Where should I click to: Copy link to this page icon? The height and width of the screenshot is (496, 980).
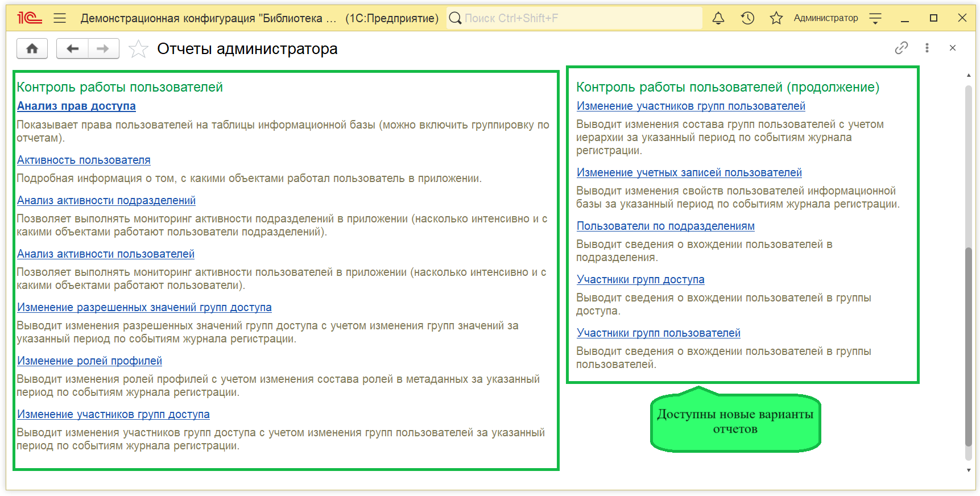901,48
